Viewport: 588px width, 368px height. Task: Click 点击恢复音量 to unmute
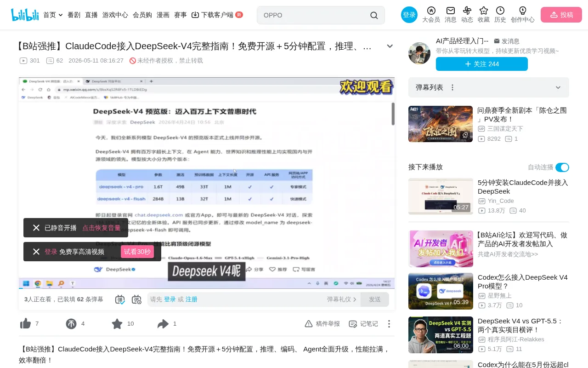102,228
